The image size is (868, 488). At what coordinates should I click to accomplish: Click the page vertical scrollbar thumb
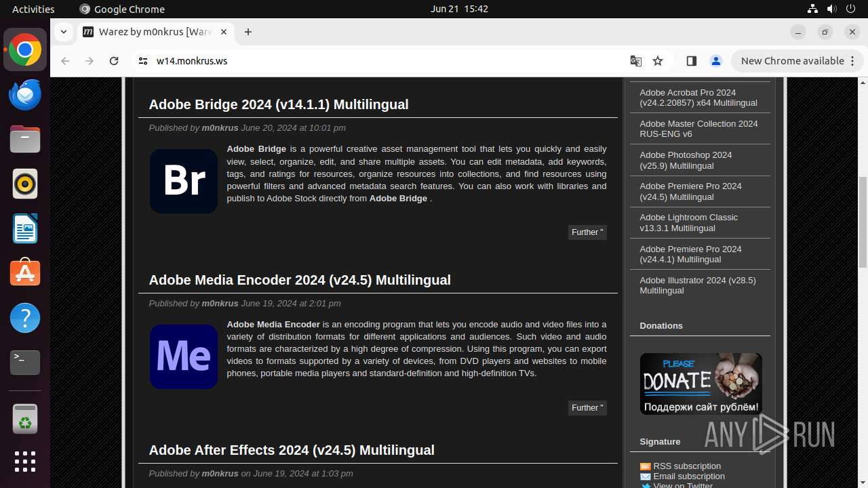tap(863, 222)
